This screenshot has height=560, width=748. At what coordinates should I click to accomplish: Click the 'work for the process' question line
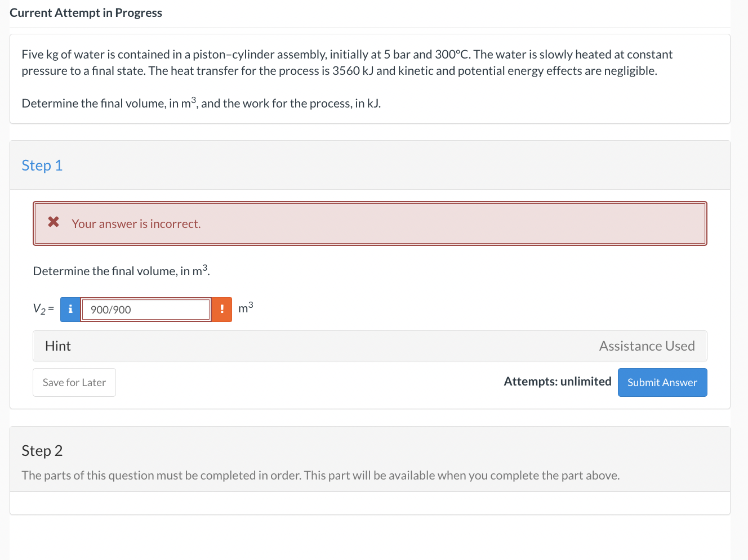(201, 104)
